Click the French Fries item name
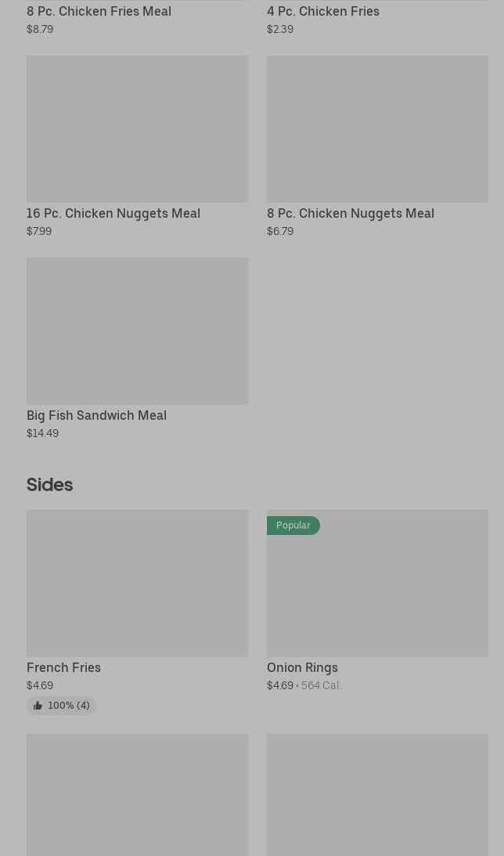The width and height of the screenshot is (504, 856). tap(63, 667)
